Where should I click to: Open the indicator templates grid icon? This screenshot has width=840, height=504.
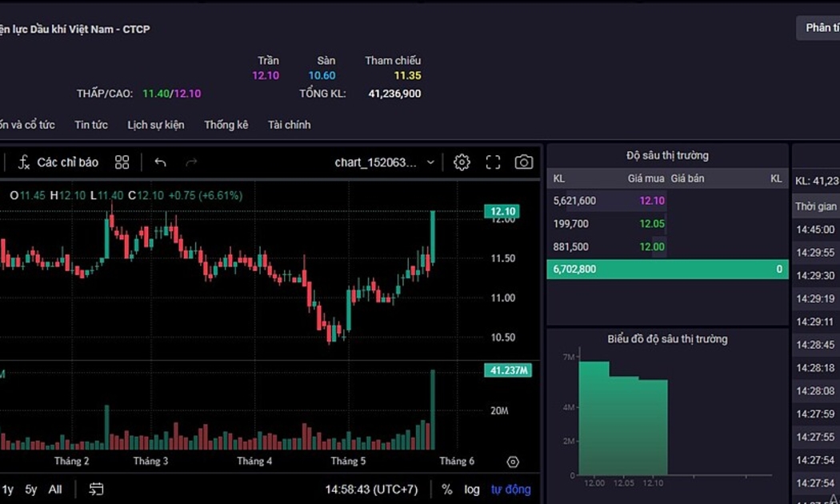click(122, 162)
